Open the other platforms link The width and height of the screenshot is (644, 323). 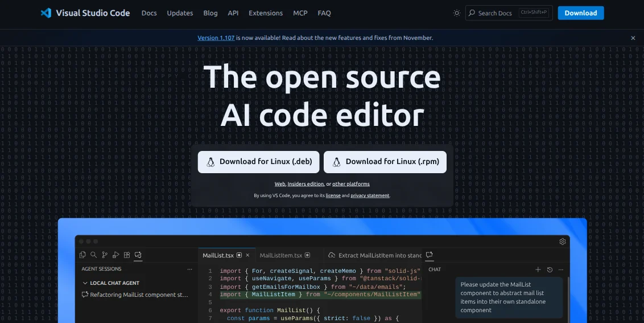pos(351,184)
